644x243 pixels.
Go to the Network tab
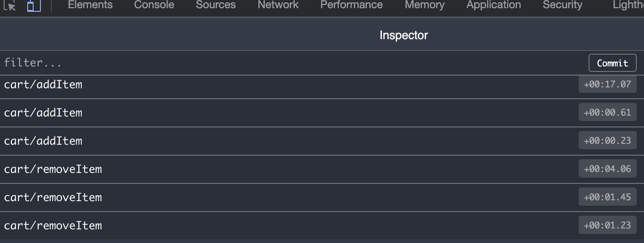pyautogui.click(x=278, y=5)
